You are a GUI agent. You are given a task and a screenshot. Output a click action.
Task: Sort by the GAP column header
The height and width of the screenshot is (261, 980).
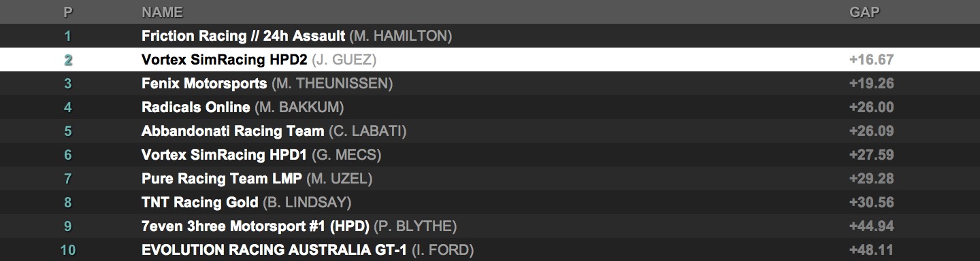coord(865,12)
